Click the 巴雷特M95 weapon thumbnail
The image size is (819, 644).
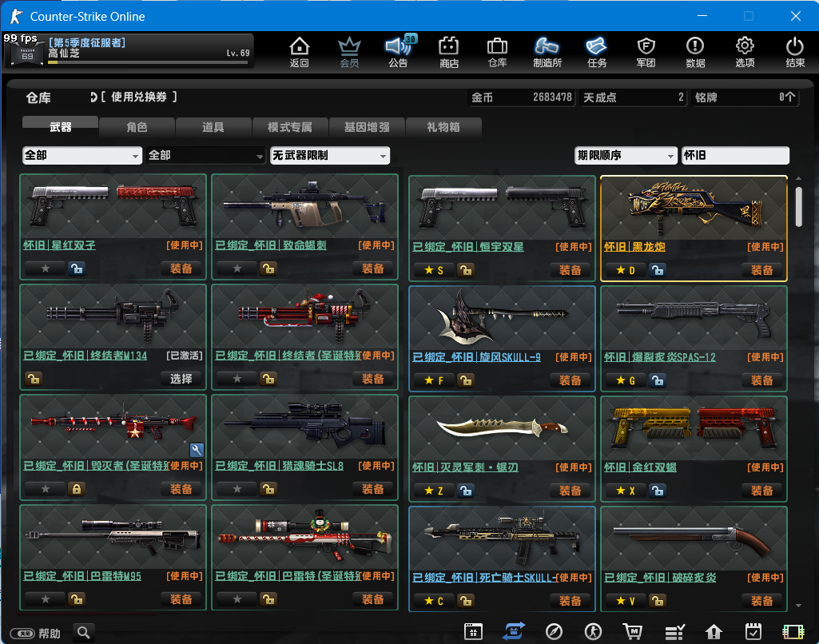(113, 538)
